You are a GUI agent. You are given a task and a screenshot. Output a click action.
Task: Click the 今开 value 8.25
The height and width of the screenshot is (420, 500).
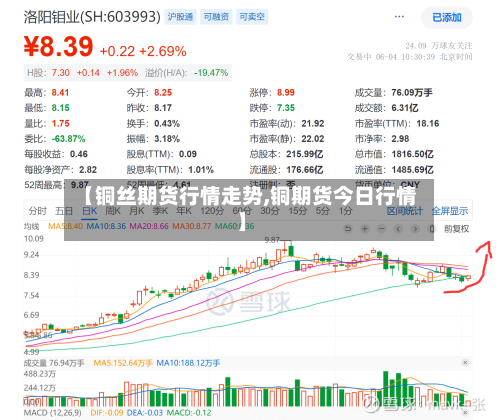[x=163, y=92]
